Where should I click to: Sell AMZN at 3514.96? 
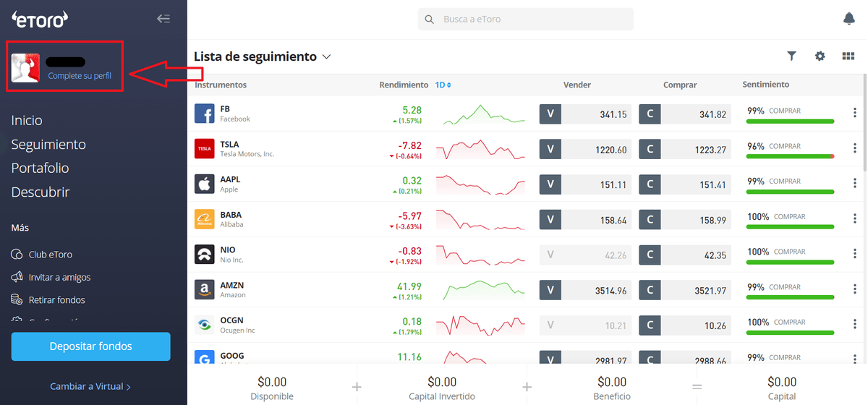pyautogui.click(x=585, y=290)
